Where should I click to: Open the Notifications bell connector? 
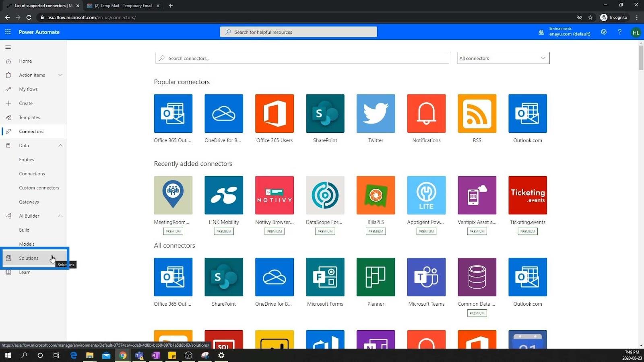click(x=426, y=113)
